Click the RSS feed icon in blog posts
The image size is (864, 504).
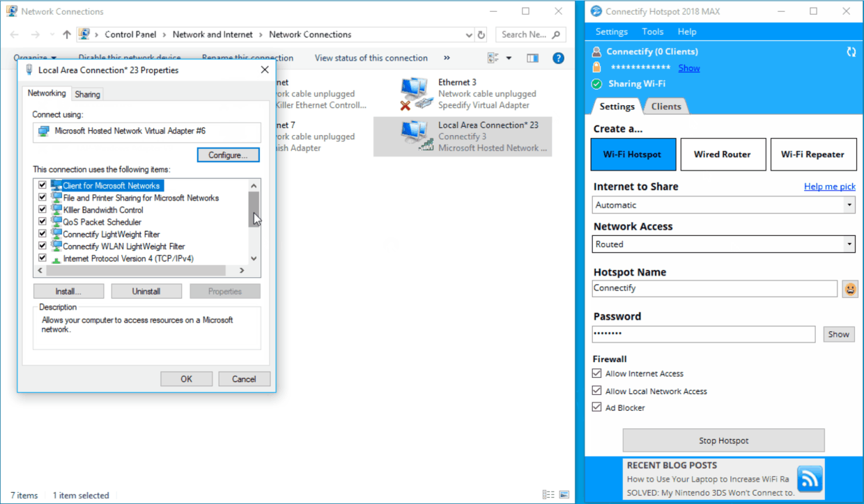(810, 479)
